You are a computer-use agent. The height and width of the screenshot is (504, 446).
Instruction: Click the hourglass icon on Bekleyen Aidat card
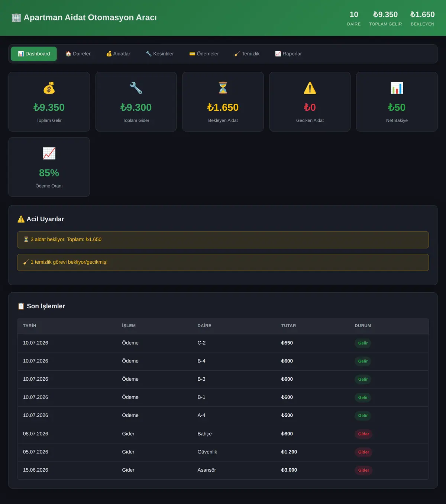[223, 88]
